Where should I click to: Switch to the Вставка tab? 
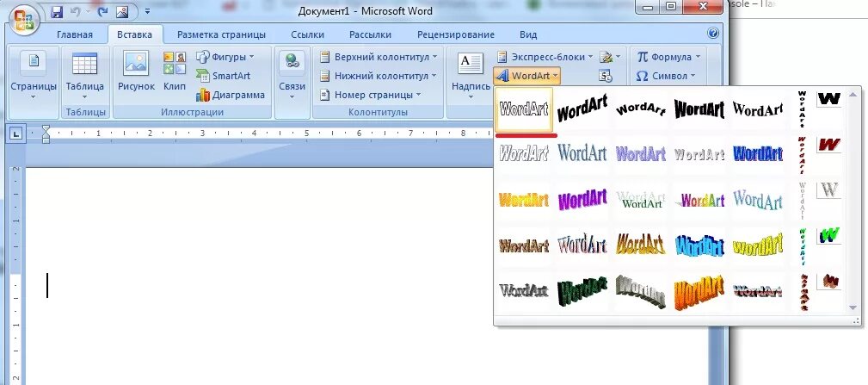click(x=134, y=34)
